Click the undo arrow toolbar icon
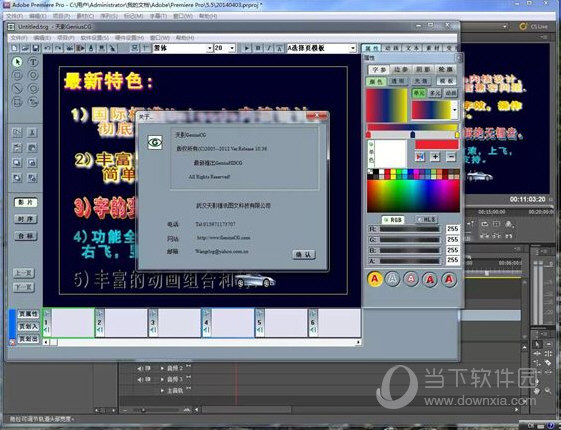Image resolution: width=561 pixels, height=430 pixels. tap(47, 48)
